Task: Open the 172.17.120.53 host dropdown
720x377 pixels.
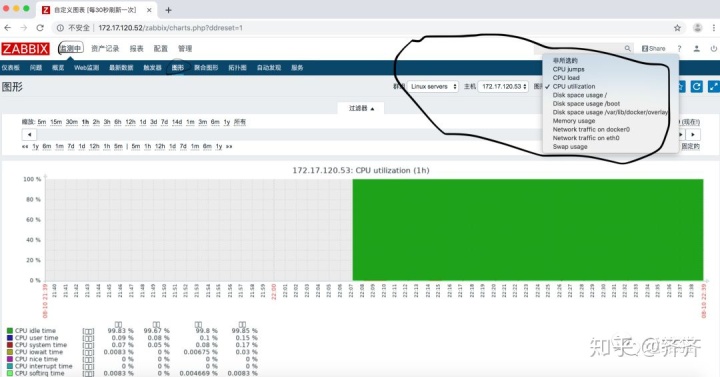Action: tap(503, 86)
